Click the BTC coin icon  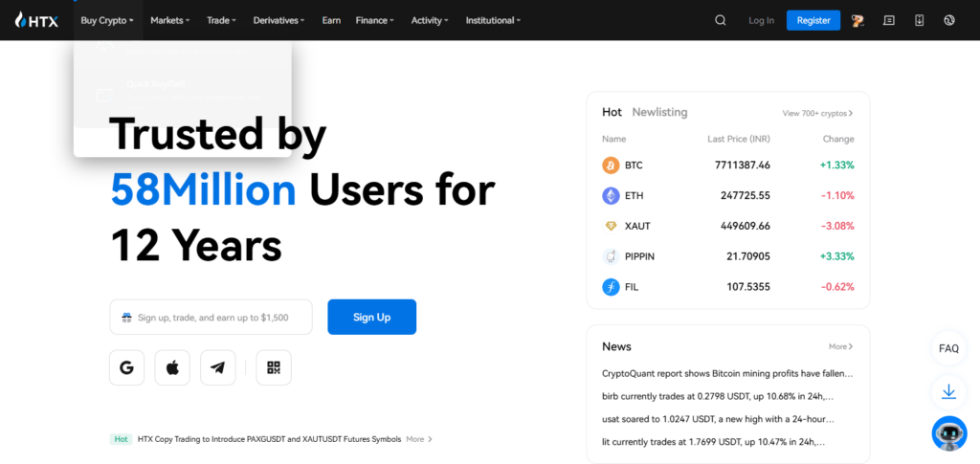pos(611,166)
